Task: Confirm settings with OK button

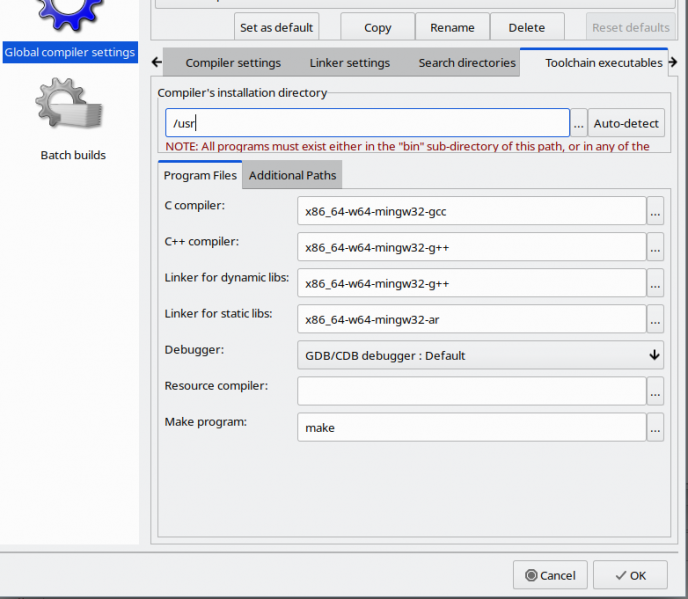Action: tap(631, 575)
